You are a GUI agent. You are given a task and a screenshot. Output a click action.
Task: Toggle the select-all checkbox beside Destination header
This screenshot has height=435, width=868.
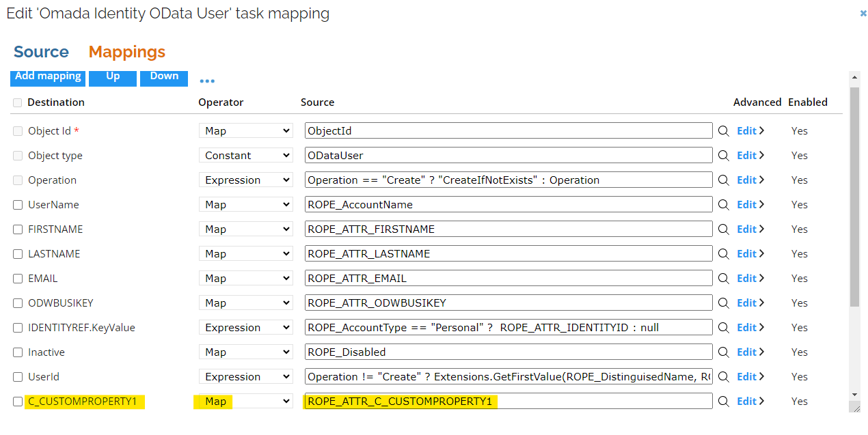(x=18, y=102)
